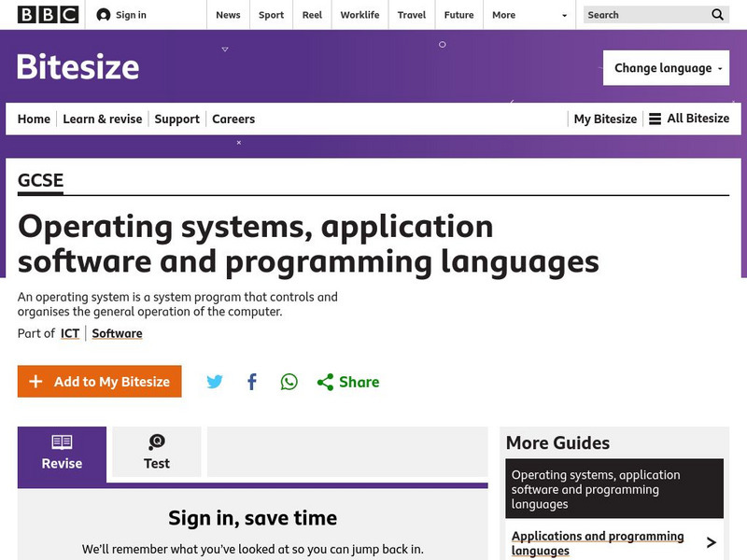Image resolution: width=747 pixels, height=560 pixels.
Task: Click Add to My Bitesize button
Action: click(100, 382)
